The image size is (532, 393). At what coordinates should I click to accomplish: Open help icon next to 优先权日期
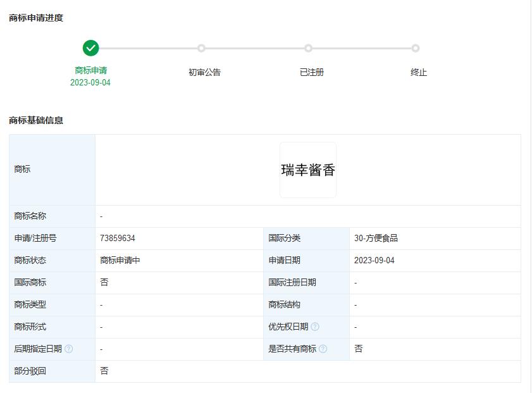(315, 327)
